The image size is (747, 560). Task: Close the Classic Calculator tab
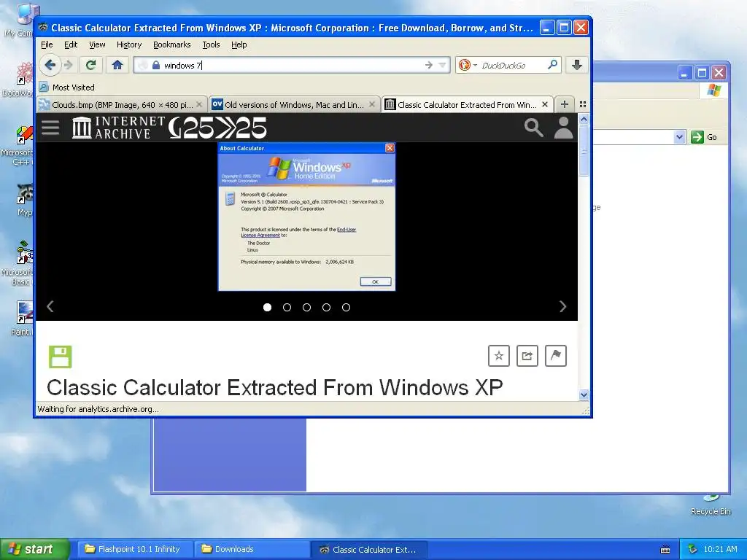coord(545,104)
